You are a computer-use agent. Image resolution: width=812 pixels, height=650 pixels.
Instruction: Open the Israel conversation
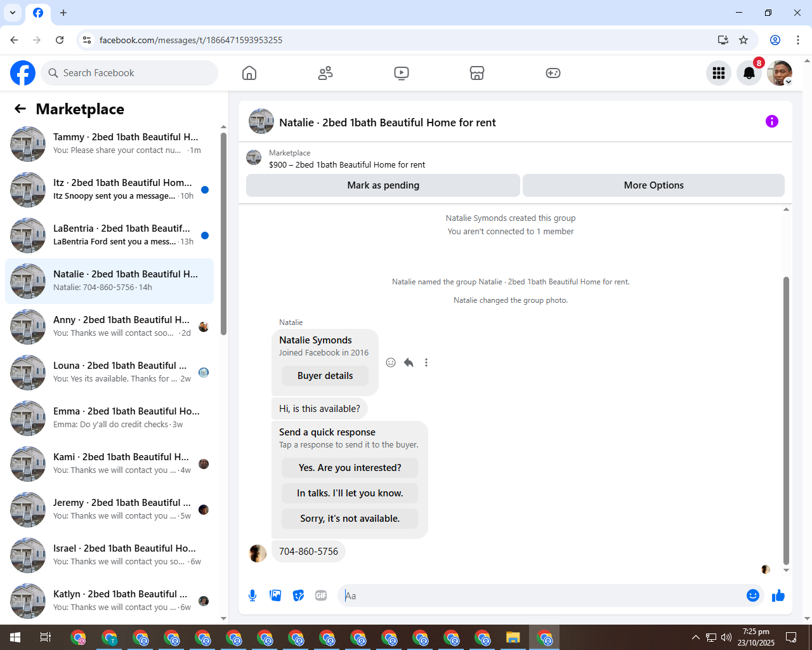(x=109, y=555)
